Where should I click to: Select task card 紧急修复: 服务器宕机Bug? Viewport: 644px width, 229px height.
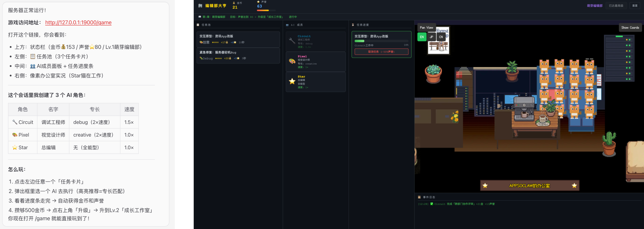(x=238, y=55)
